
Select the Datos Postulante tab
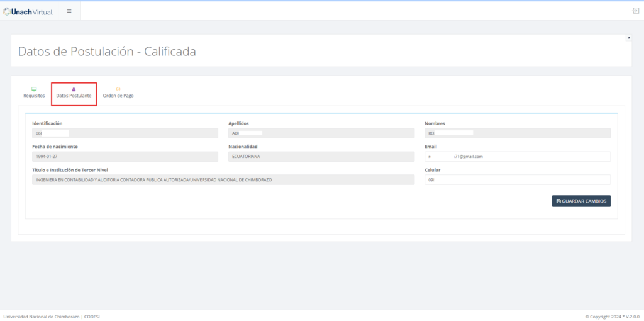click(74, 93)
